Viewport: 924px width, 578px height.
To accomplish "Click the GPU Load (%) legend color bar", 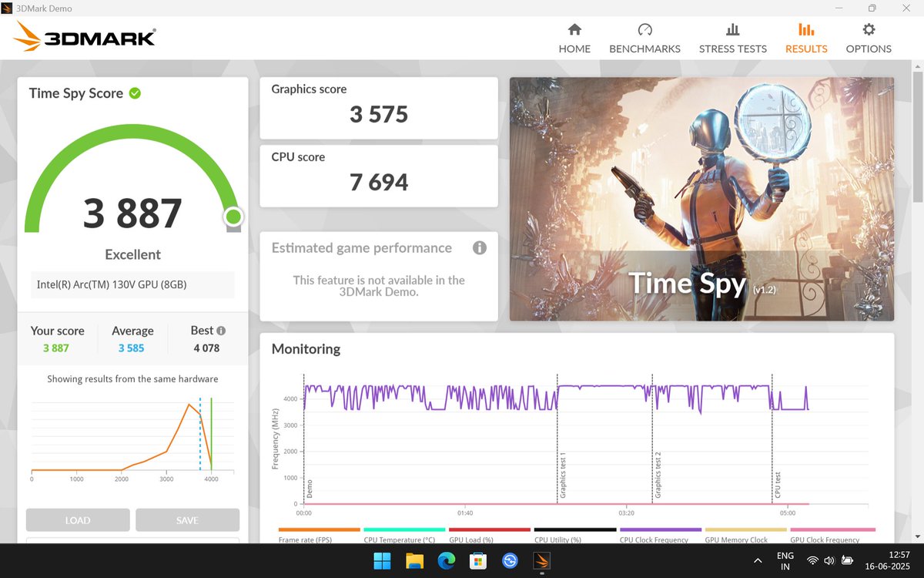I will (x=490, y=530).
